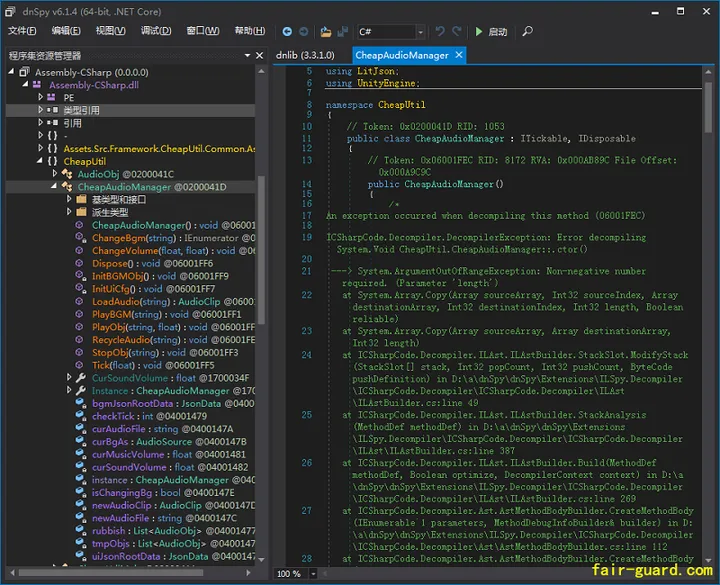Expand the AudioObj class node
This screenshot has width=720, height=585.
point(54,174)
